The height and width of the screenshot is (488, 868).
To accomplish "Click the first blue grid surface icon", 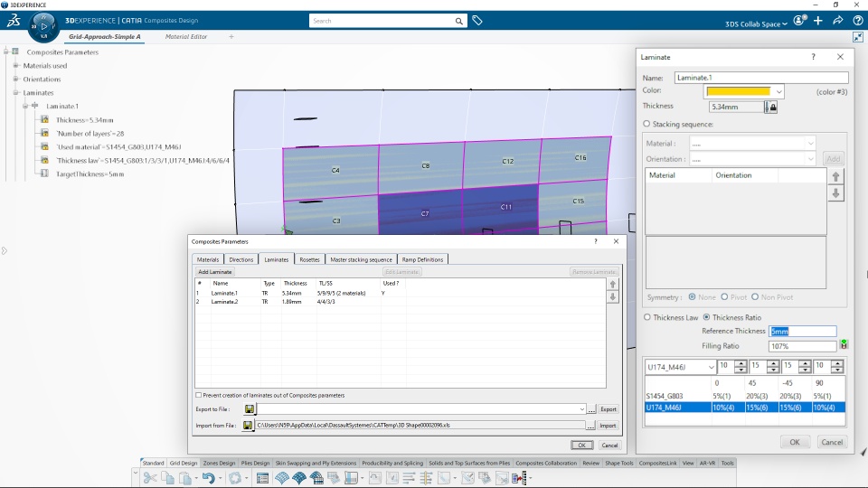I will [282, 478].
